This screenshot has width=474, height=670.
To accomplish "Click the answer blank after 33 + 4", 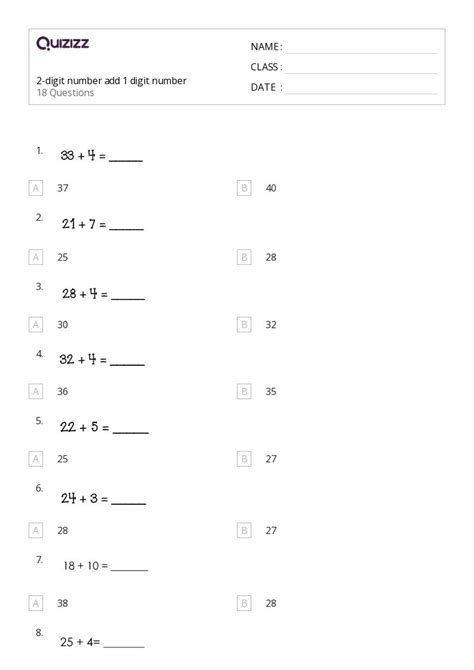I will coord(126,157).
